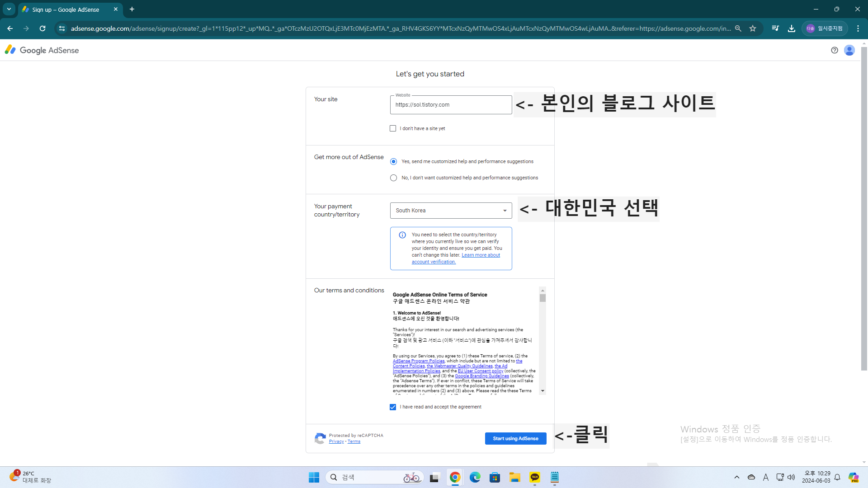Click the zoom magnifier icon in address bar
The image size is (868, 488).
(738, 28)
